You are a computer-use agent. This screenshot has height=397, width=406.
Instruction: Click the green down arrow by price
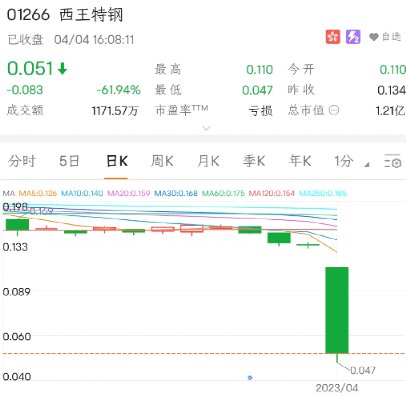pos(62,69)
